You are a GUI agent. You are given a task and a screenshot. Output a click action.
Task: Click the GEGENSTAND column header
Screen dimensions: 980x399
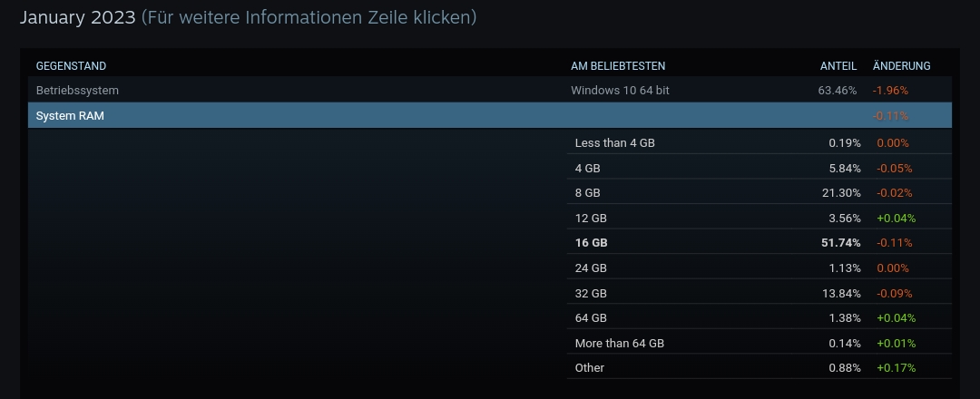72,65
